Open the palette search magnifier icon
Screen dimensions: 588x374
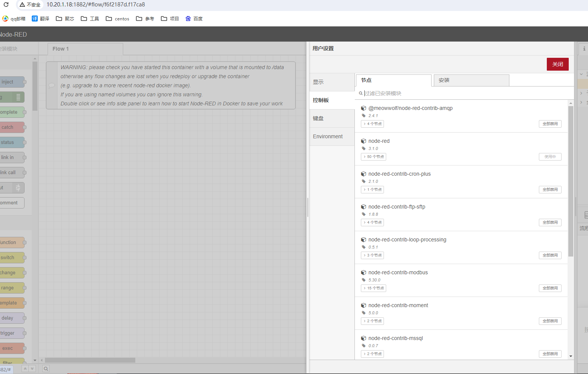click(46, 369)
